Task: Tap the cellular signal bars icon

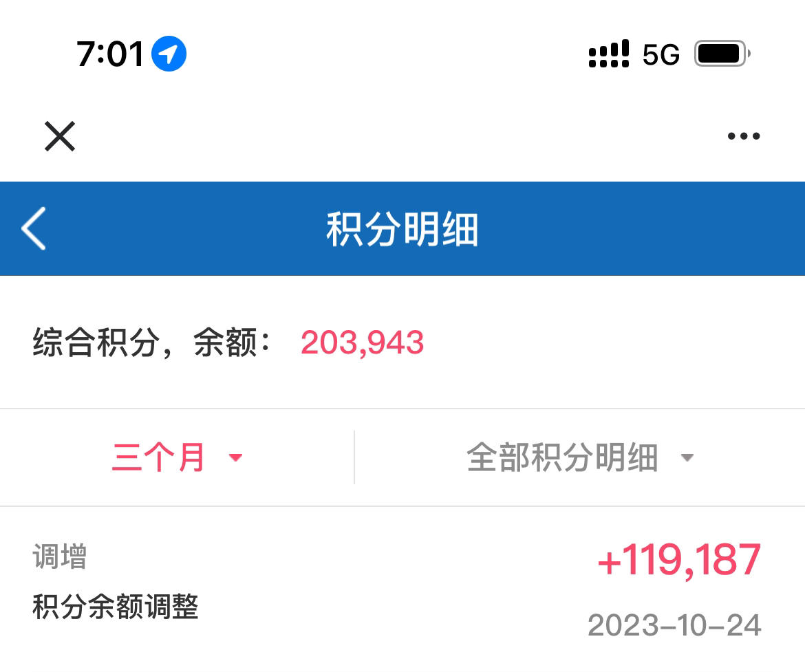Action: pos(608,54)
